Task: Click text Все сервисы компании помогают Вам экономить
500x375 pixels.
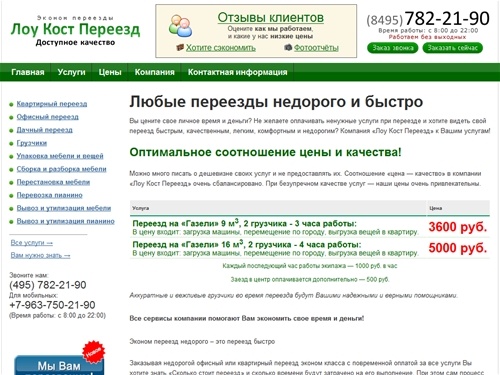Action: coord(247,318)
